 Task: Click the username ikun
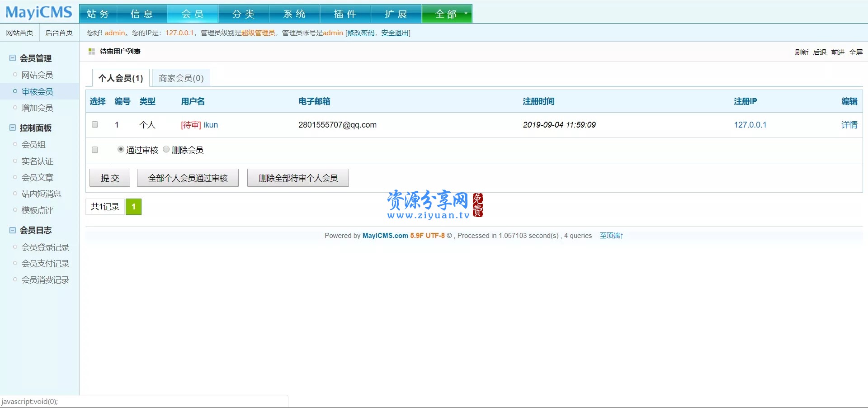click(x=211, y=125)
